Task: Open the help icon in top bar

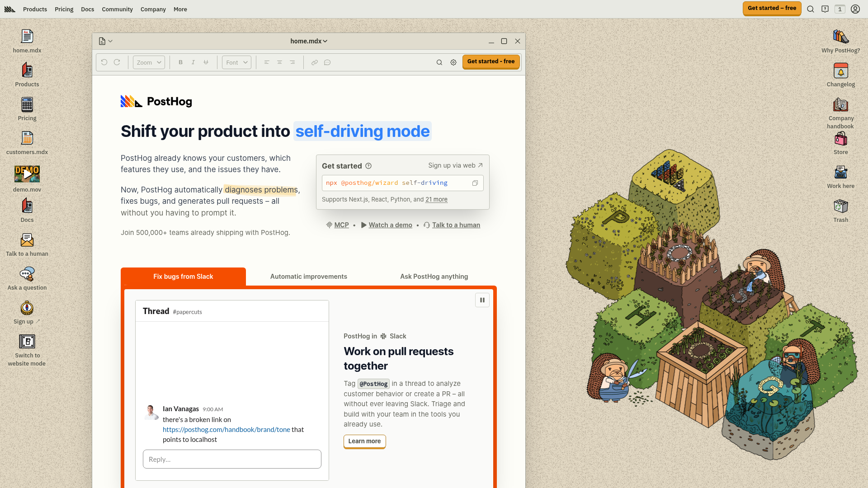Action: [x=825, y=9]
